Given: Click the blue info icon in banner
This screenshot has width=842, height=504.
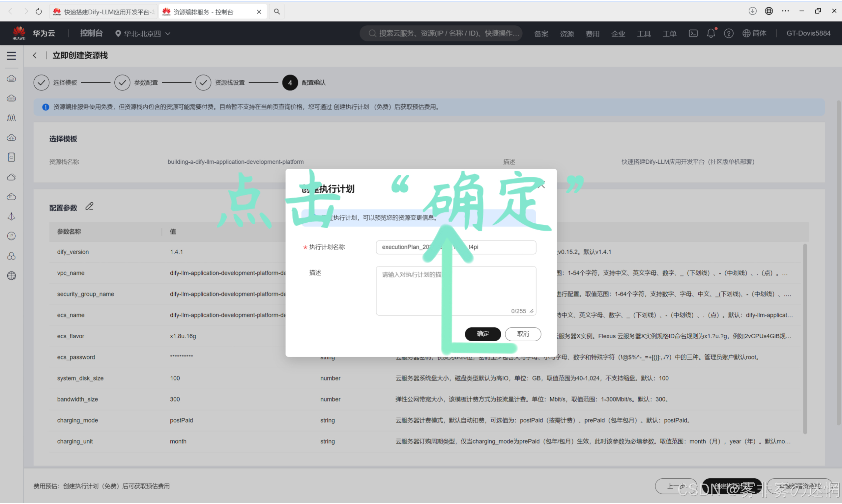Looking at the screenshot, I should pyautogui.click(x=45, y=107).
